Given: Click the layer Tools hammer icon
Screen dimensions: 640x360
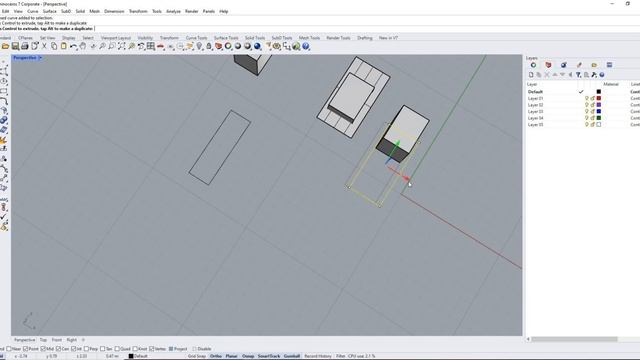Looking at the screenshot, I should pyautogui.click(x=594, y=75).
